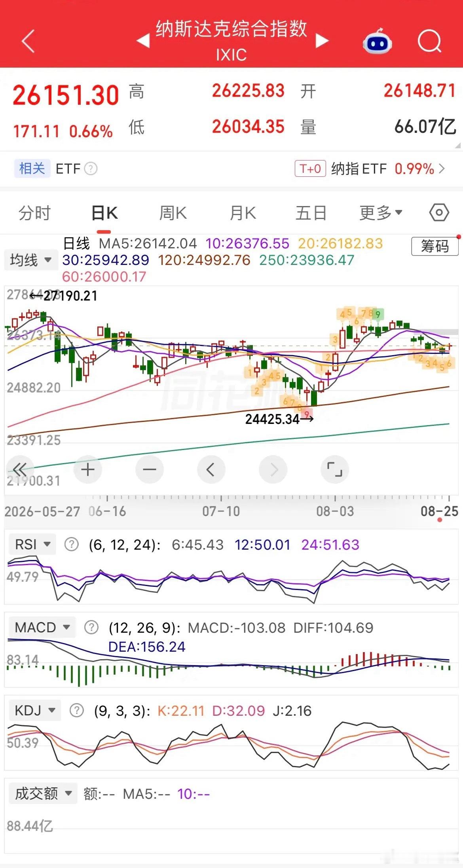Open ETF help question mark icon
Image resolution: width=463 pixels, height=868 pixels.
pyautogui.click(x=91, y=169)
